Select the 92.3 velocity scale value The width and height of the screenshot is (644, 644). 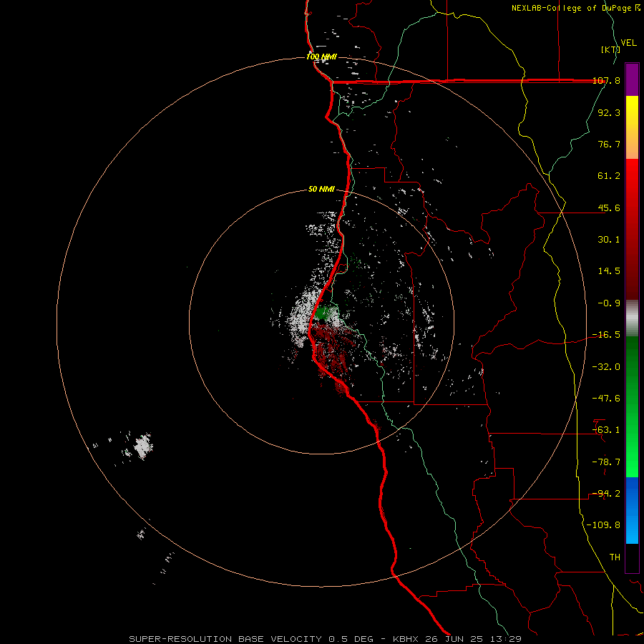(x=609, y=112)
